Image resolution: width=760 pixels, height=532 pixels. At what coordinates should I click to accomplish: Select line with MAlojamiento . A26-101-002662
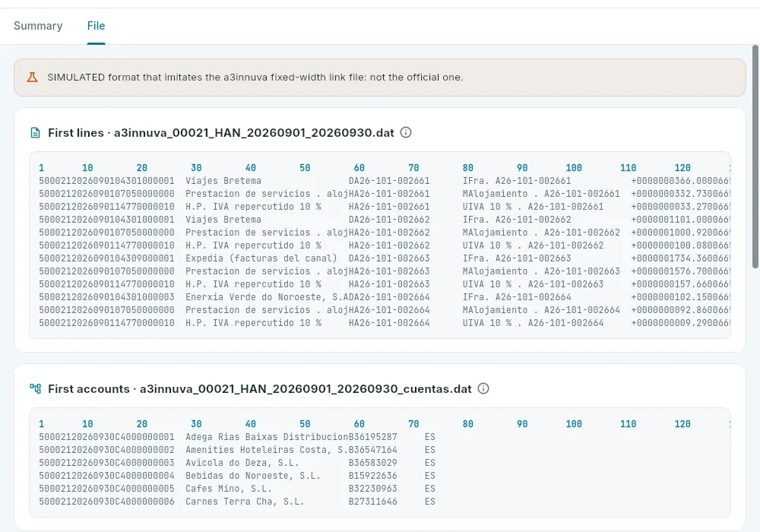pyautogui.click(x=385, y=233)
